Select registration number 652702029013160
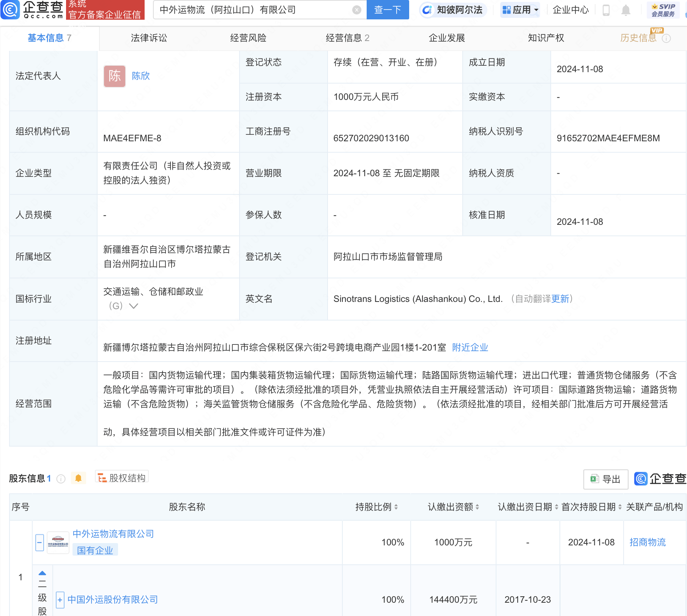The width and height of the screenshot is (687, 616). [371, 138]
